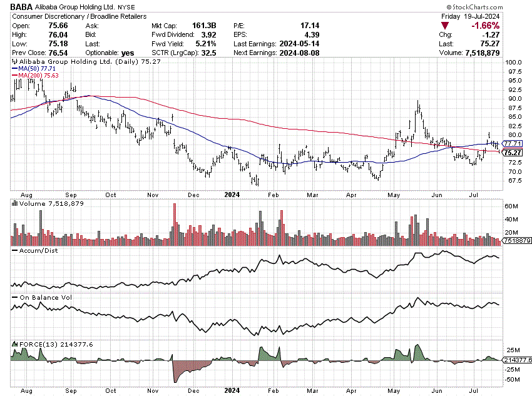This screenshot has width=532, height=396.
Task: Click the OHLC bar icon beside Alibaba daily title
Action: coord(14,62)
